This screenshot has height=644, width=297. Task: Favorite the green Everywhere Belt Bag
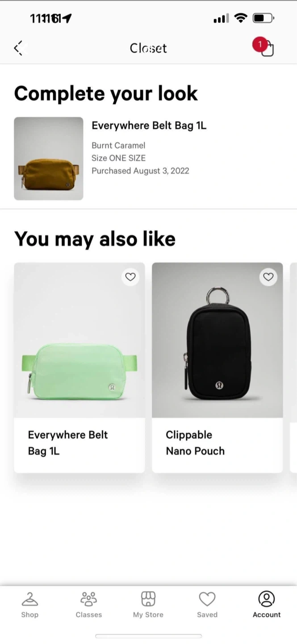click(x=130, y=277)
